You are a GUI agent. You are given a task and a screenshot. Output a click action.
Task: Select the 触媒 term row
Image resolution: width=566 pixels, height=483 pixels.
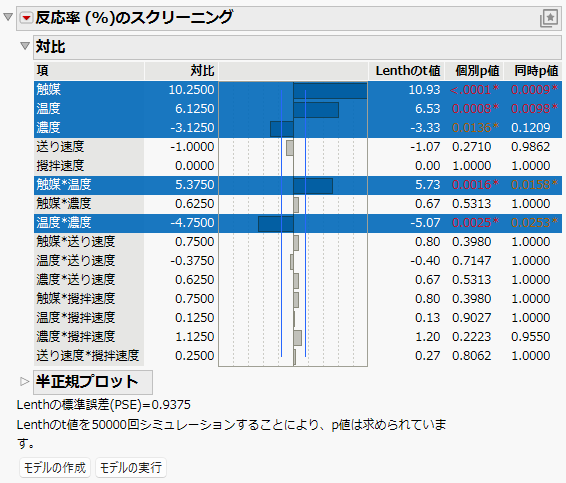point(298,90)
